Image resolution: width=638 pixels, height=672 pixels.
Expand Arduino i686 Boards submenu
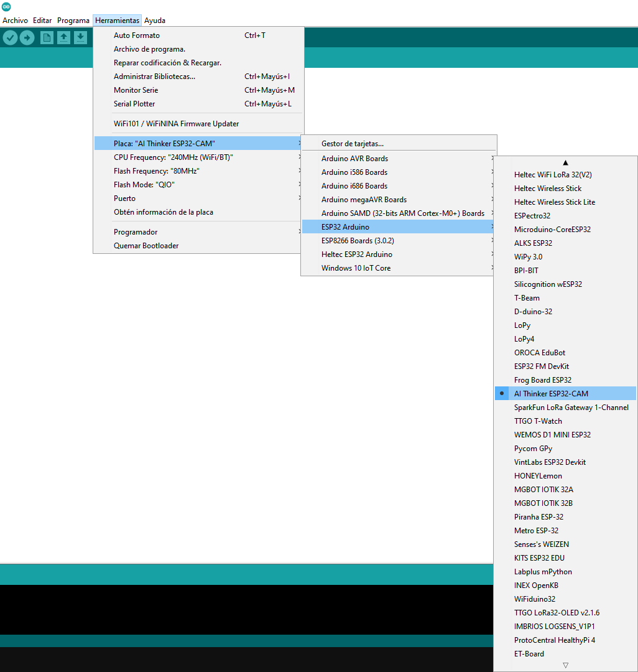click(x=399, y=185)
